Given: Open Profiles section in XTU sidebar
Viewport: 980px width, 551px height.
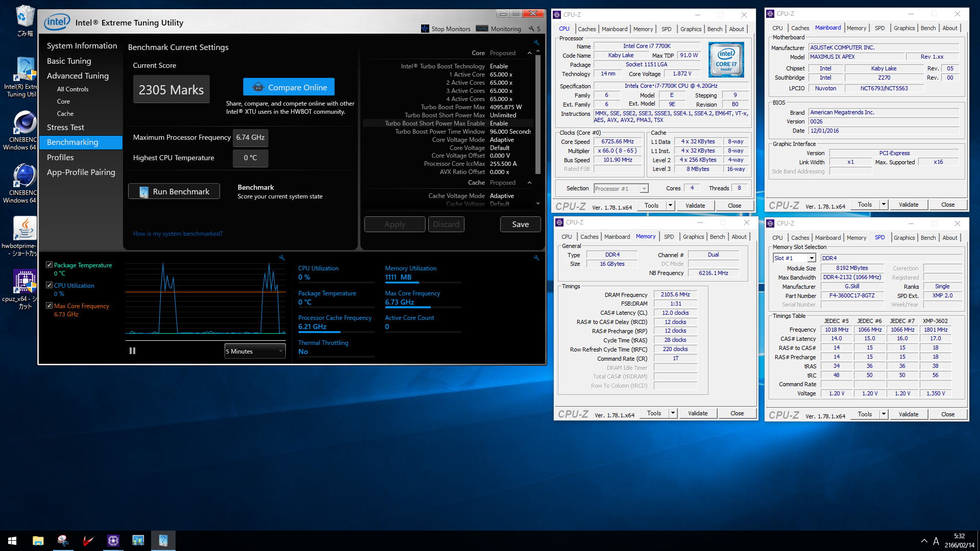Looking at the screenshot, I should 60,157.
